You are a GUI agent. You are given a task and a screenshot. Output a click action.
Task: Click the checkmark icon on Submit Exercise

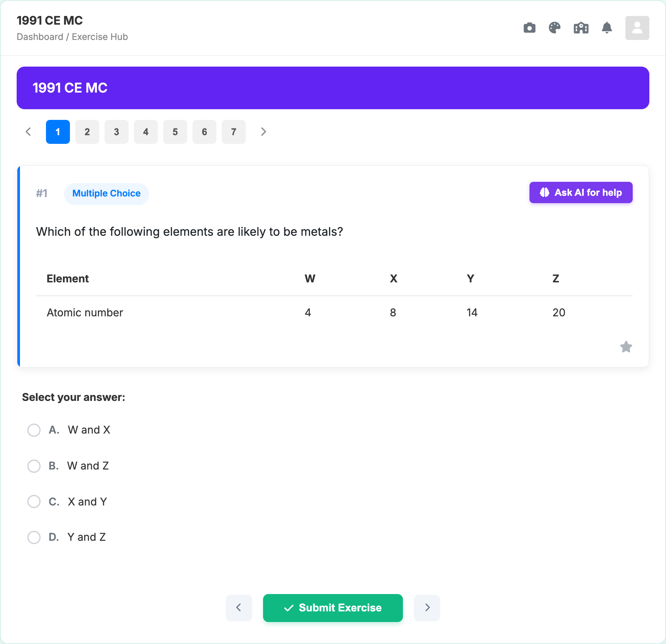[289, 608]
